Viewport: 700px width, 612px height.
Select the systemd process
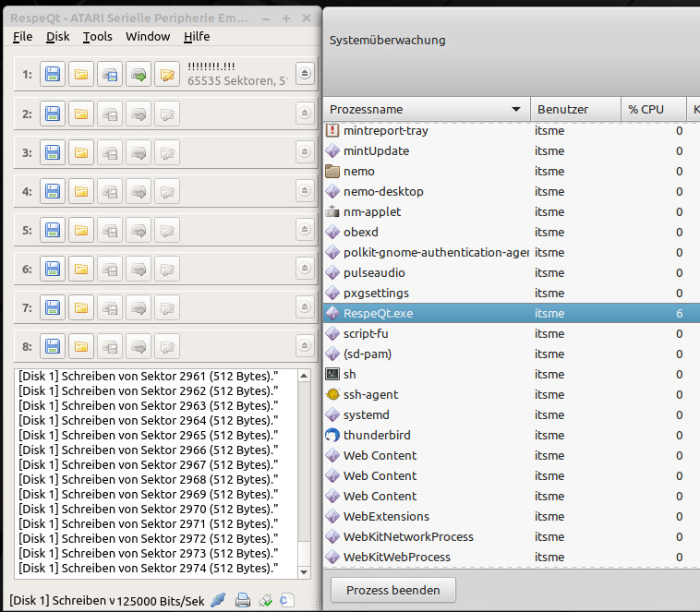(512, 415)
